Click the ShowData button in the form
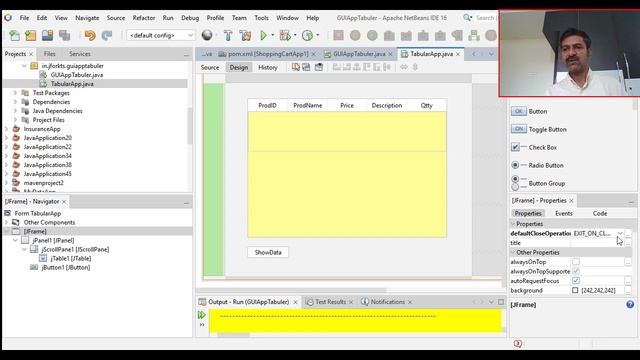The height and width of the screenshot is (360, 640). tap(268, 252)
